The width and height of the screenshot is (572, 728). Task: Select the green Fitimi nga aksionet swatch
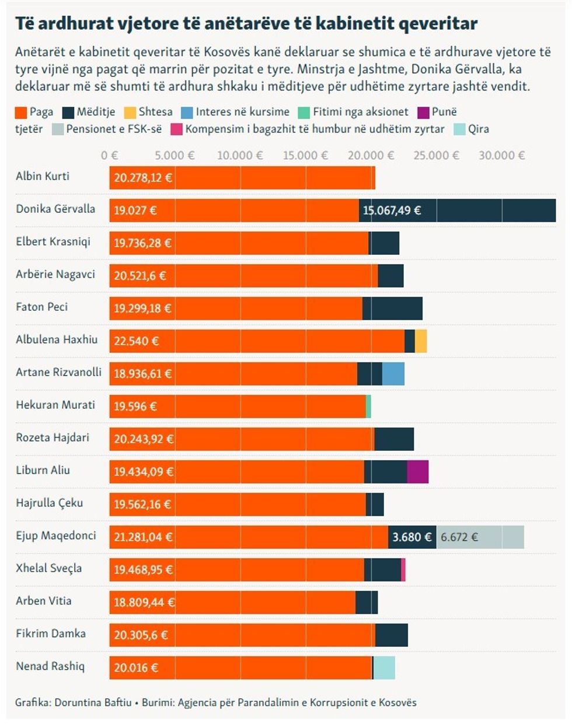(304, 112)
